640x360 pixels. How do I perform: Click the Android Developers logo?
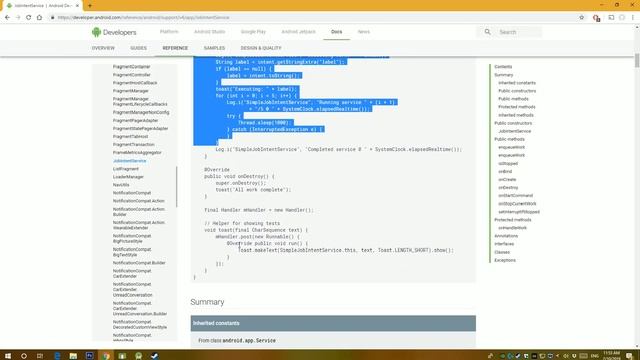[x=114, y=32]
